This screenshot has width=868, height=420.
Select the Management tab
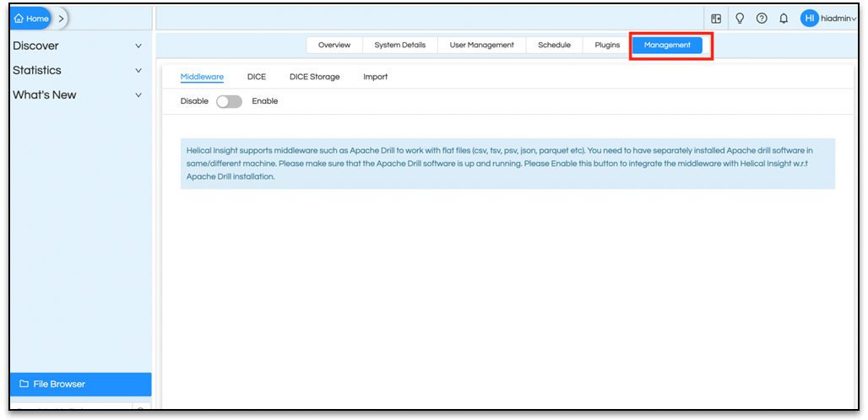click(x=667, y=46)
